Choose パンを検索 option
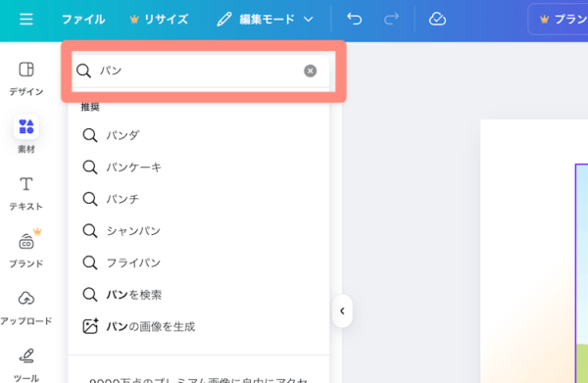The height and width of the screenshot is (383, 588). pos(199,295)
